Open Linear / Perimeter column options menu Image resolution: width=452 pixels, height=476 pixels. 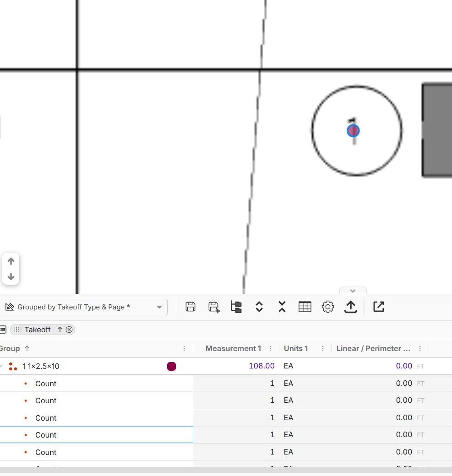tap(420, 348)
